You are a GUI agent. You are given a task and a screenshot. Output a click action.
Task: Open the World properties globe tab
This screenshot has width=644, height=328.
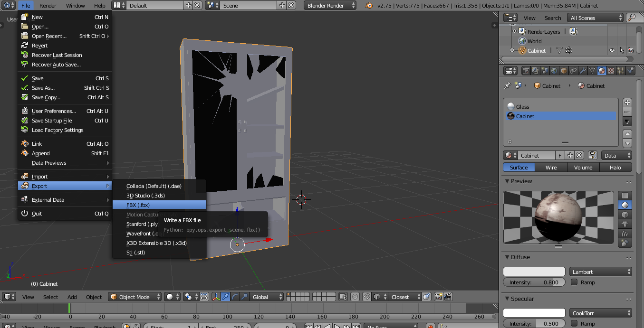click(554, 71)
